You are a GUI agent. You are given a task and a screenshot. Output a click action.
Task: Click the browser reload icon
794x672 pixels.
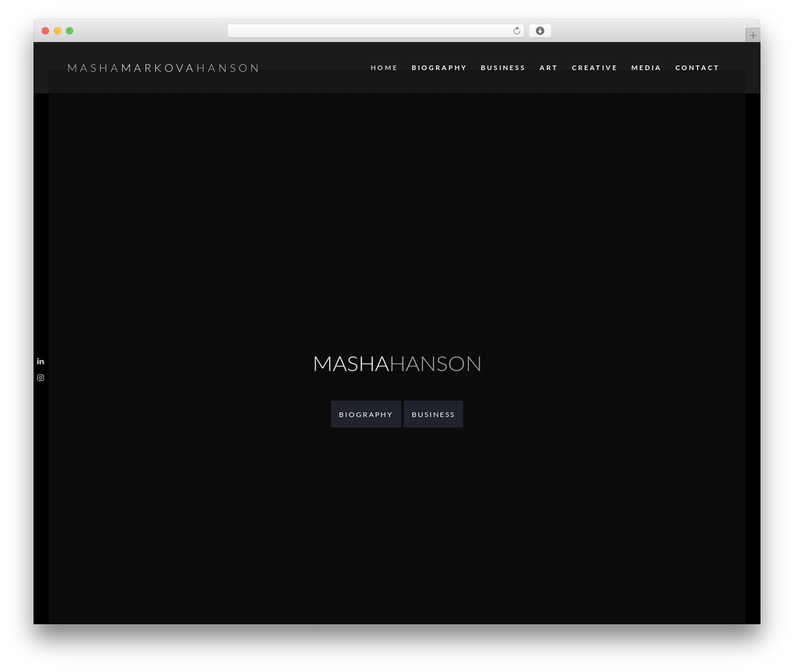pos(517,31)
